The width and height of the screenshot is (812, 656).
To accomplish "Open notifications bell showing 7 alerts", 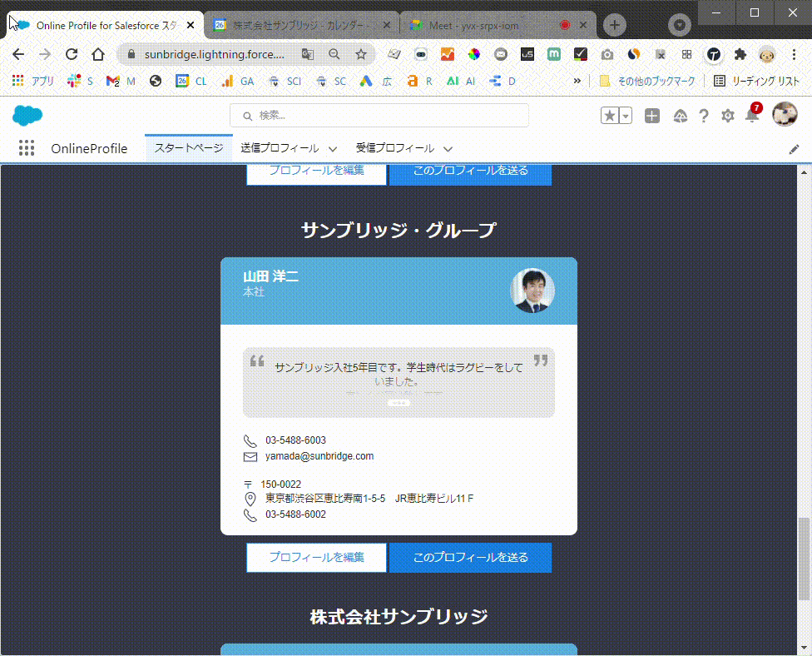I will (x=753, y=114).
